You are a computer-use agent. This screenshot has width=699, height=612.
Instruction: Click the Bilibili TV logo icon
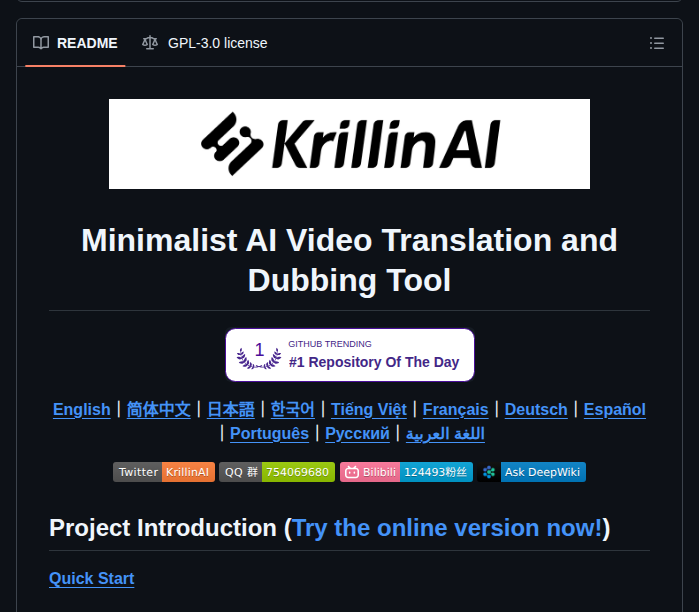point(352,472)
